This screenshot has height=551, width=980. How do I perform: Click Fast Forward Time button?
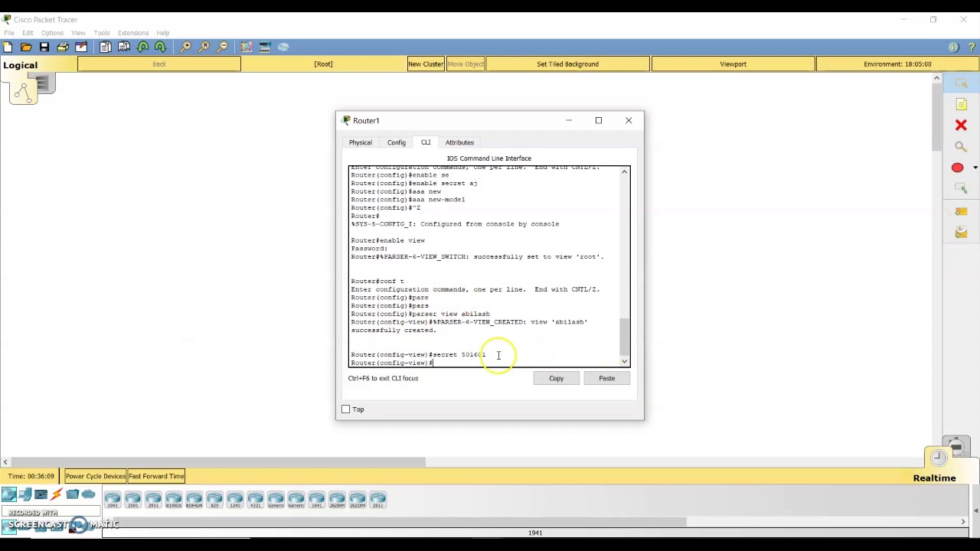pos(156,476)
